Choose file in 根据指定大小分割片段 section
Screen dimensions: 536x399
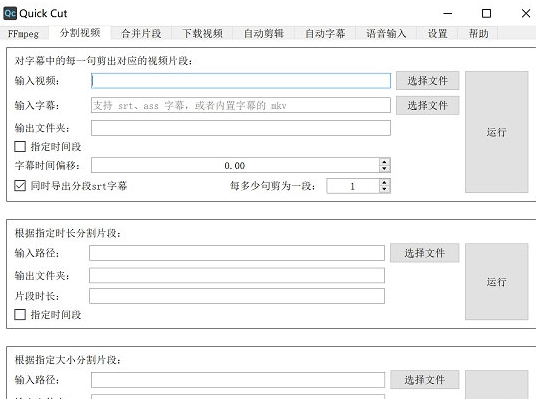pos(425,380)
